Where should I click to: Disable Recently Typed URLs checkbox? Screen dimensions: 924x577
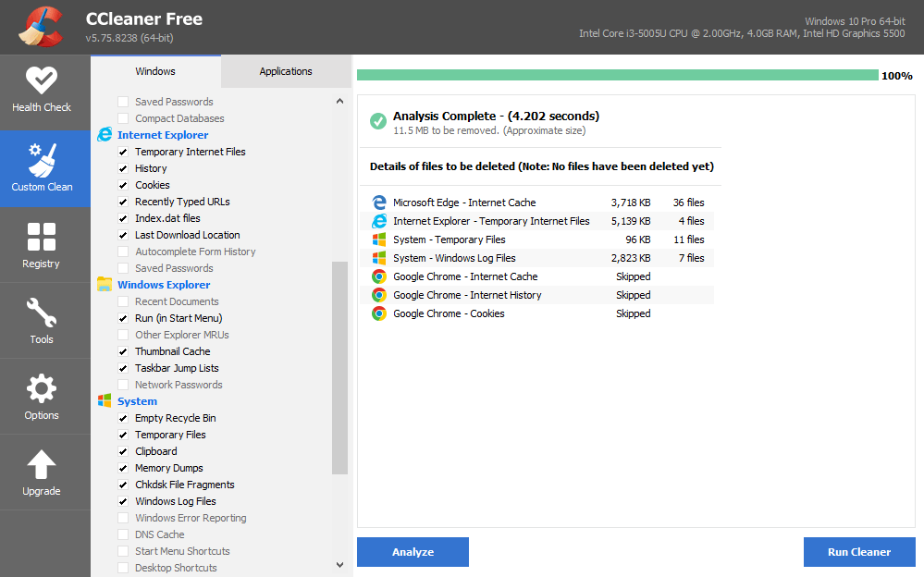(x=123, y=202)
